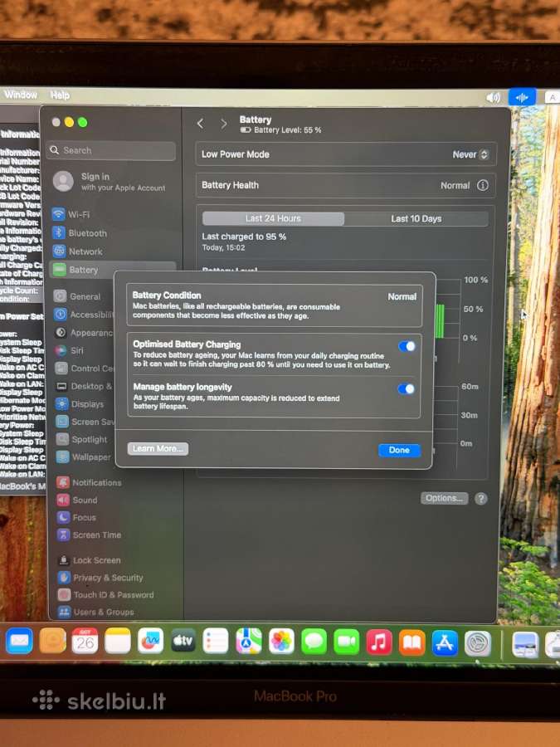560x747 pixels.
Task: Open App Store from the Dock
Action: [x=445, y=642]
